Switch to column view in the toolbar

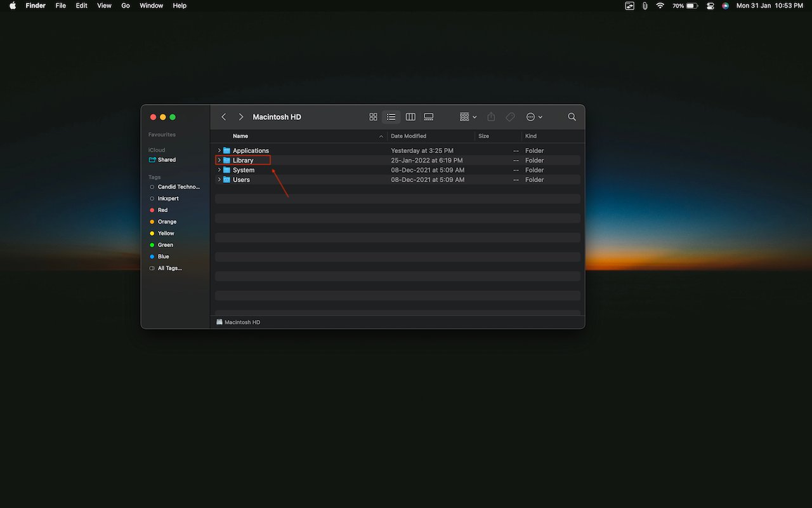[410, 117]
